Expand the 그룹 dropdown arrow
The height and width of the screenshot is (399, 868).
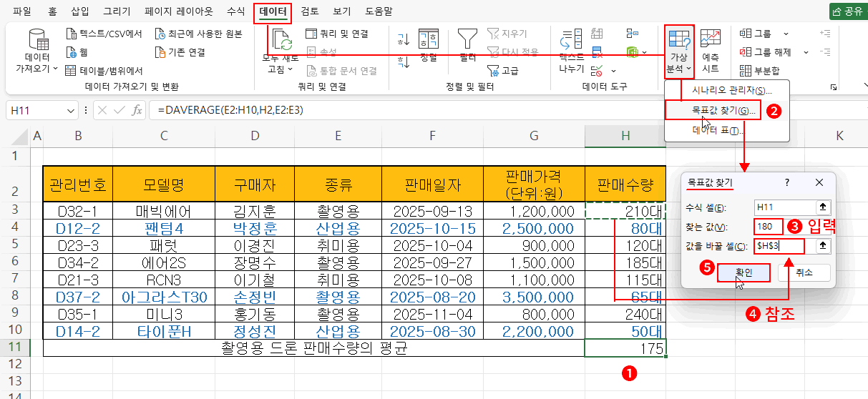pos(786,34)
